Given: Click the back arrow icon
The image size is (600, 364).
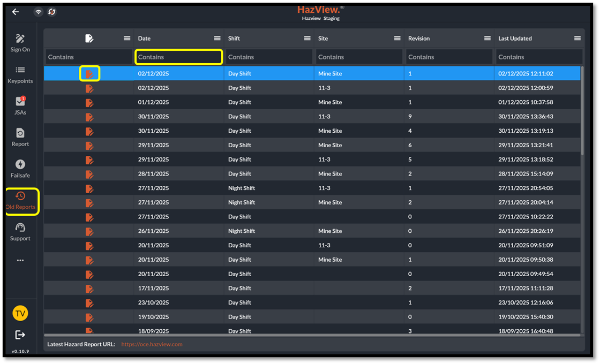Looking at the screenshot, I should (16, 12).
